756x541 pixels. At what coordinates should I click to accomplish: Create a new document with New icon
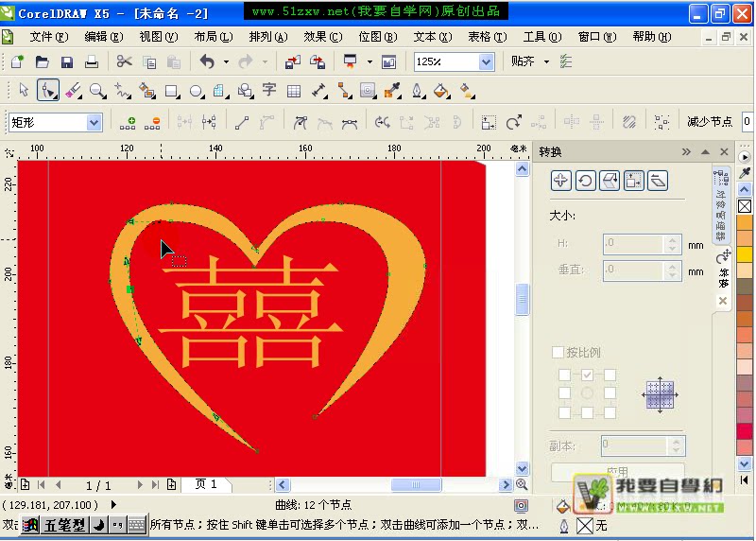(17, 61)
